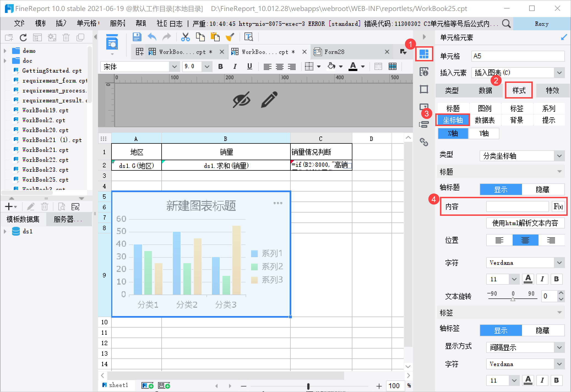The width and height of the screenshot is (571, 392).
Task: Set axis title to hidden (隐藏)
Action: pos(542,189)
